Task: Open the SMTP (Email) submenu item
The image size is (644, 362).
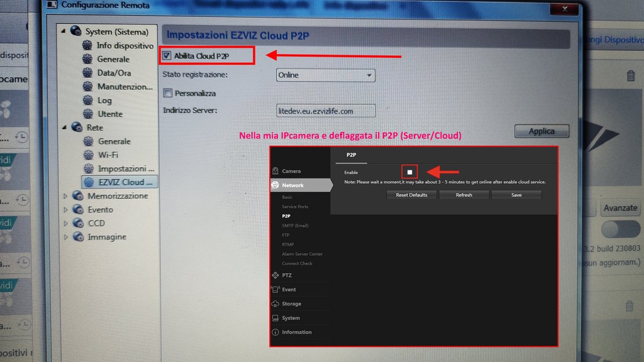Action: coord(295,226)
